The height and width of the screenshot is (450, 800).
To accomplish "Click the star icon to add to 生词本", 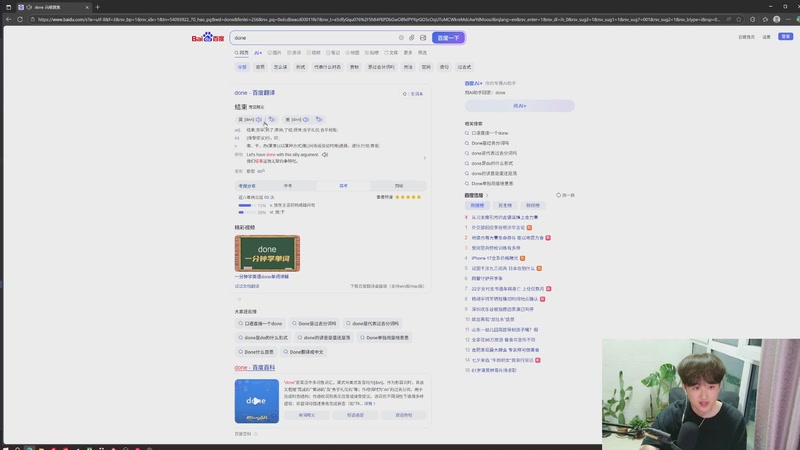I will pyautogui.click(x=405, y=94).
